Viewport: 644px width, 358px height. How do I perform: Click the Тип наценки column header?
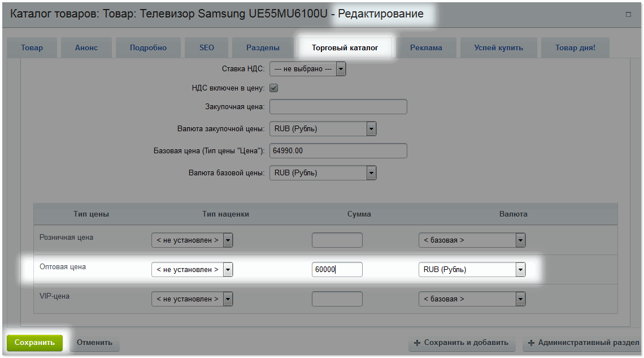[225, 214]
